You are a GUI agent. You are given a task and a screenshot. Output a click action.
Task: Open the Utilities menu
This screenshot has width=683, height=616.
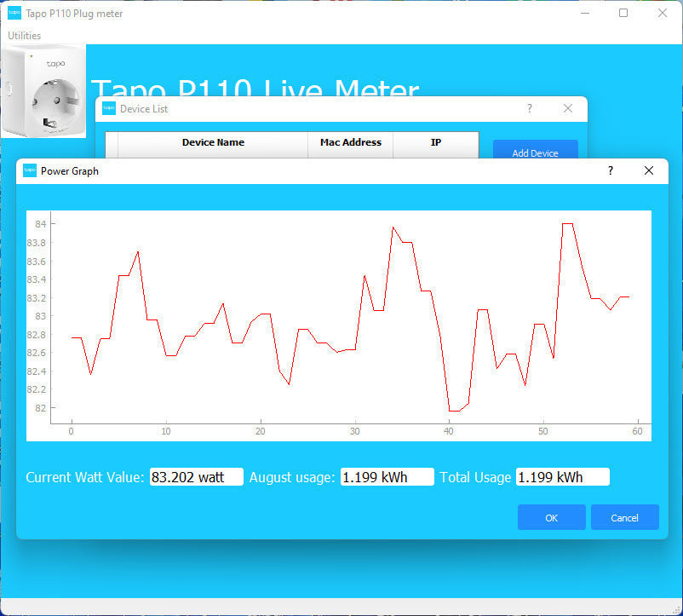[25, 36]
